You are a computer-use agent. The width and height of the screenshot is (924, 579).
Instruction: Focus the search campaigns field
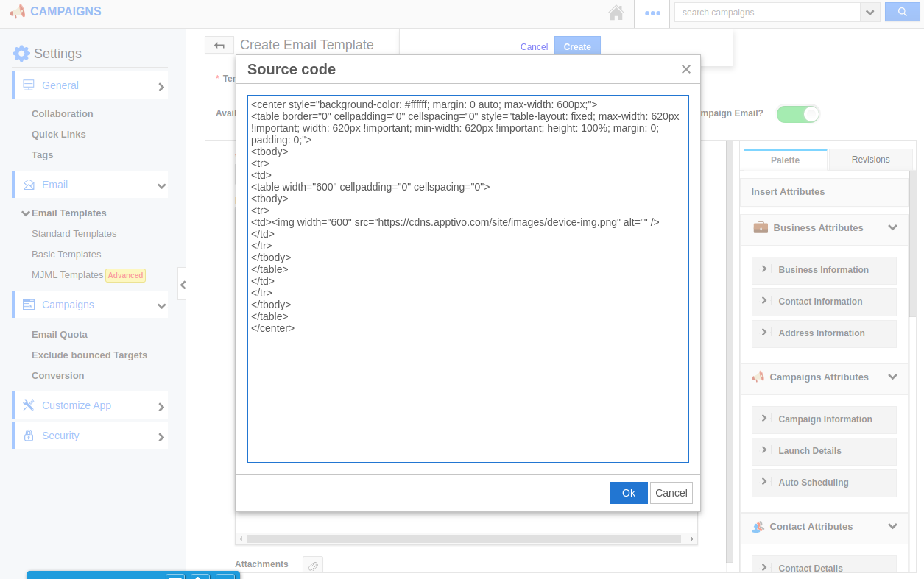pos(767,13)
